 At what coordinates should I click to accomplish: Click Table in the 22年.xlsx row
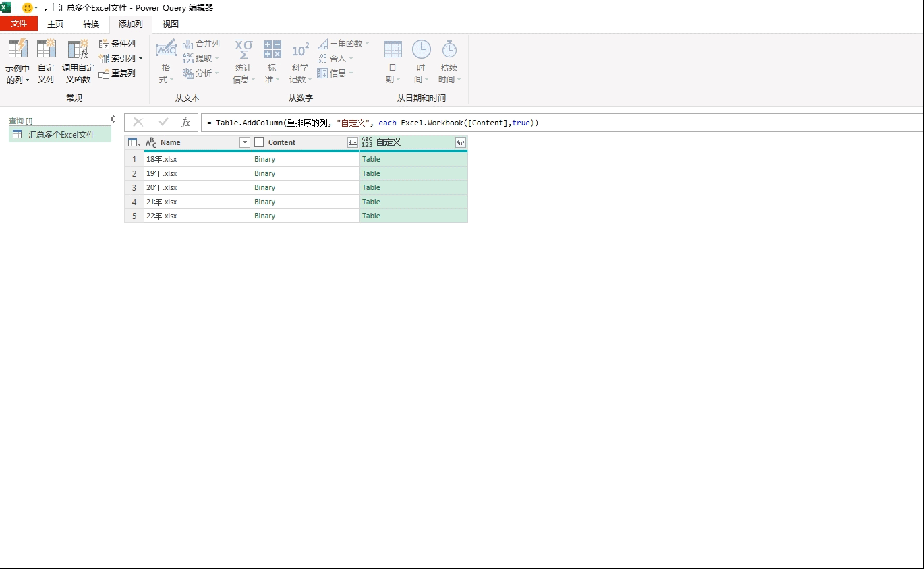click(x=371, y=216)
